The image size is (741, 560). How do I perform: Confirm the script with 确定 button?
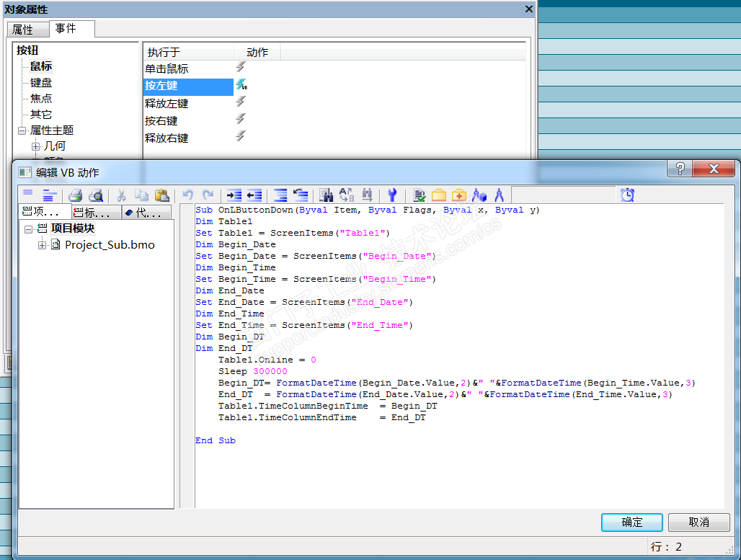click(631, 522)
